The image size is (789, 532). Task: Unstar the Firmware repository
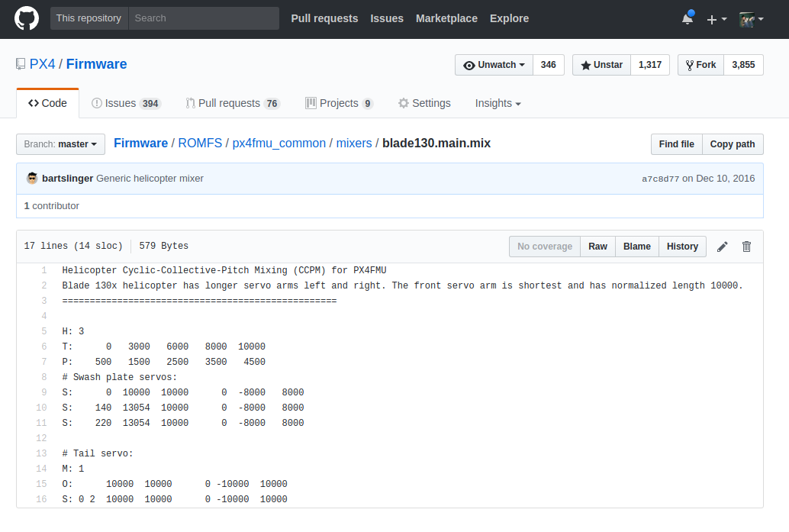[x=601, y=64]
